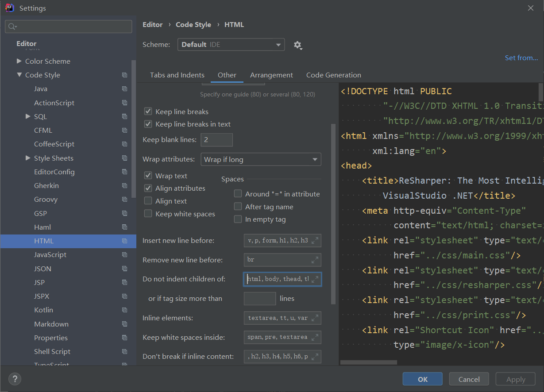Click the copy icon next to Style Sheets

[x=124, y=158]
